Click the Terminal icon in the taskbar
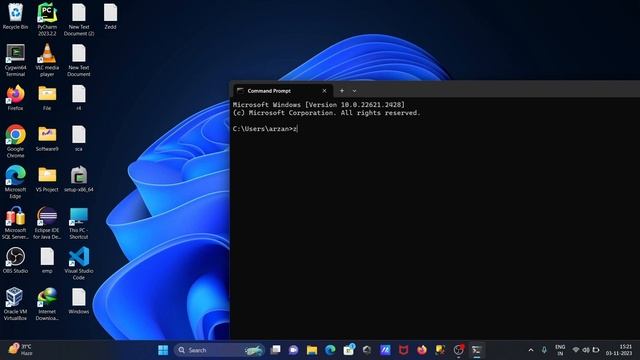Screen dimensions: 640x360 pos(476,350)
